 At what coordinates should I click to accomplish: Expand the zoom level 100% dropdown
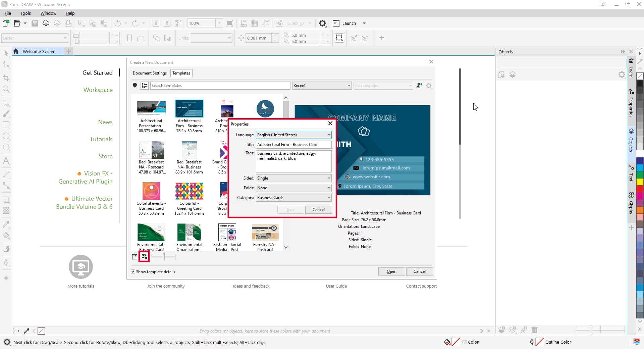(x=219, y=23)
